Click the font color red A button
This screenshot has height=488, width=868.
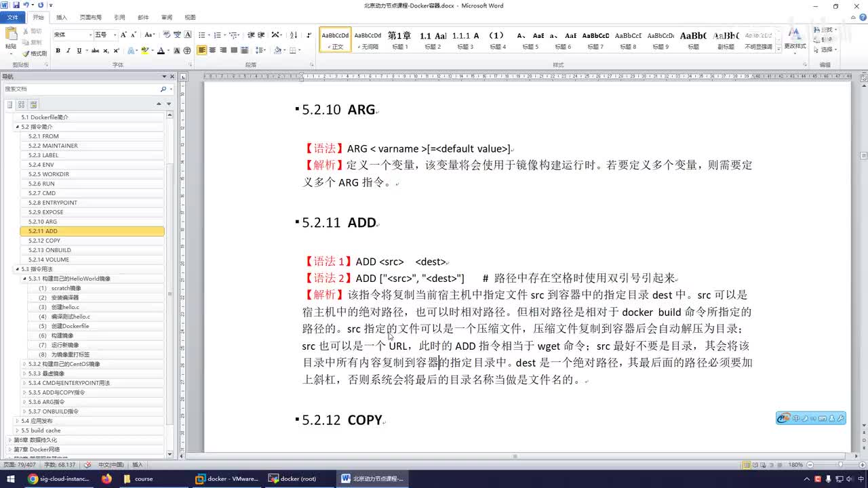pos(161,51)
